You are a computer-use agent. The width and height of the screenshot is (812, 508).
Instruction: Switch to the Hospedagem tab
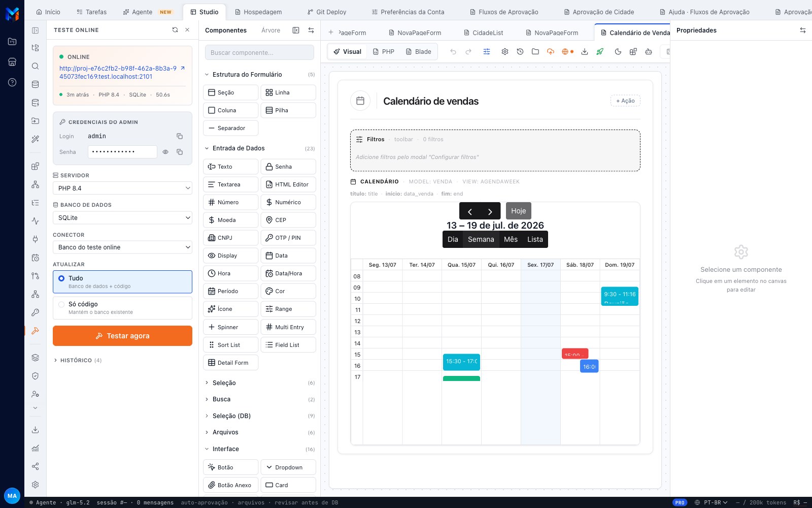(258, 12)
